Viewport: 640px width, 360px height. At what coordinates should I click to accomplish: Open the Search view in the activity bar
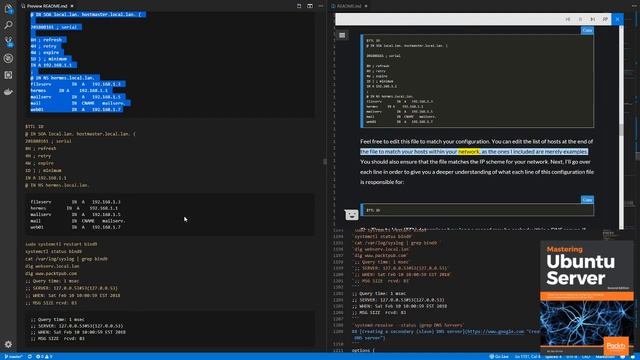(x=8, y=25)
